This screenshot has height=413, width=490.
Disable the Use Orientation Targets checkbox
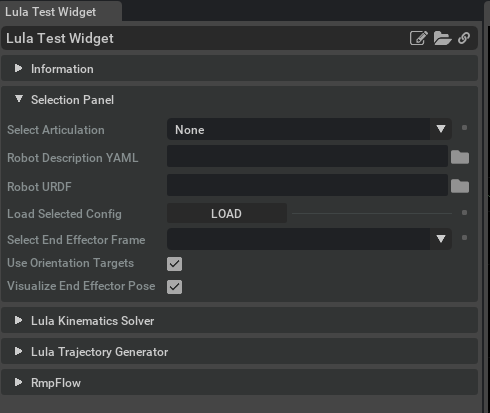coord(174,264)
